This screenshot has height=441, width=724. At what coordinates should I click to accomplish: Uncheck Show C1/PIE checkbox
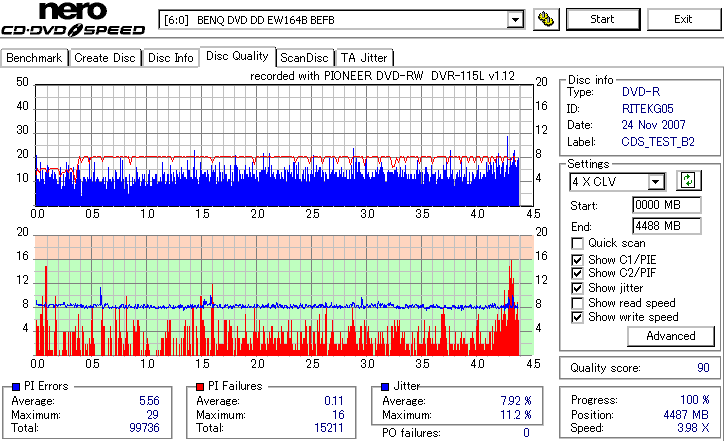tap(577, 260)
